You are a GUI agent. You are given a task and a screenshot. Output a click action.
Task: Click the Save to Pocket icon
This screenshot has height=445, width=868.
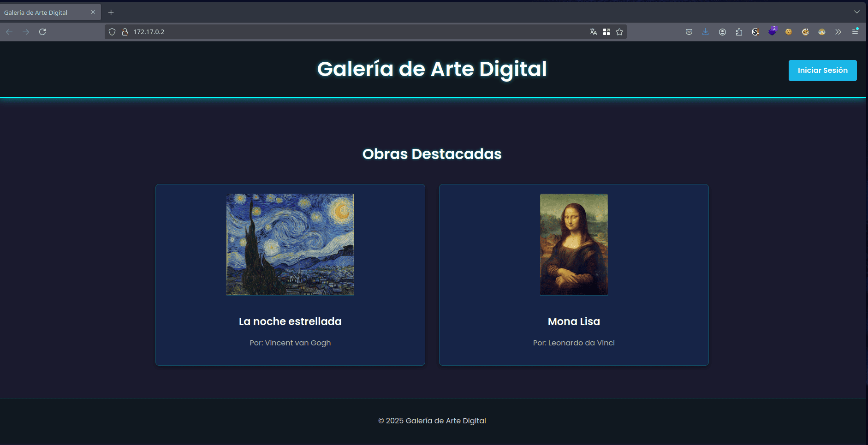point(689,32)
